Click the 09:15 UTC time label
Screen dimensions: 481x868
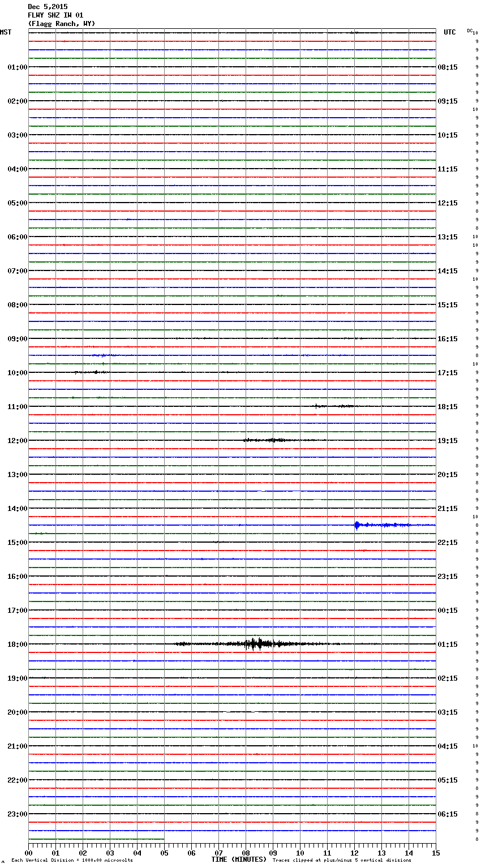pos(448,101)
